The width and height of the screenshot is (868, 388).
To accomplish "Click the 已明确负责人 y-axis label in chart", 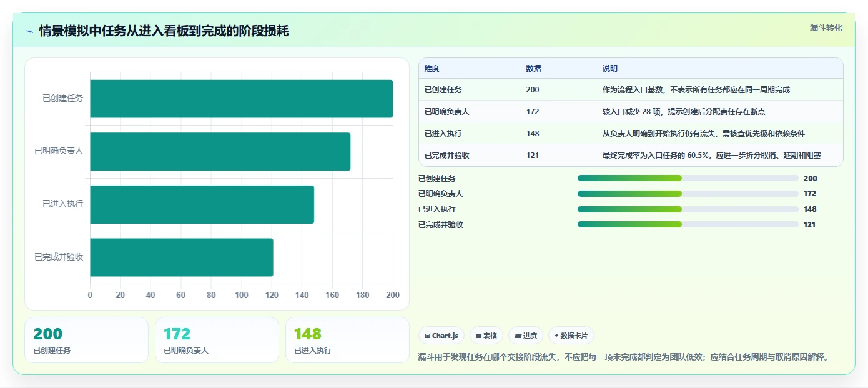I will (59, 151).
